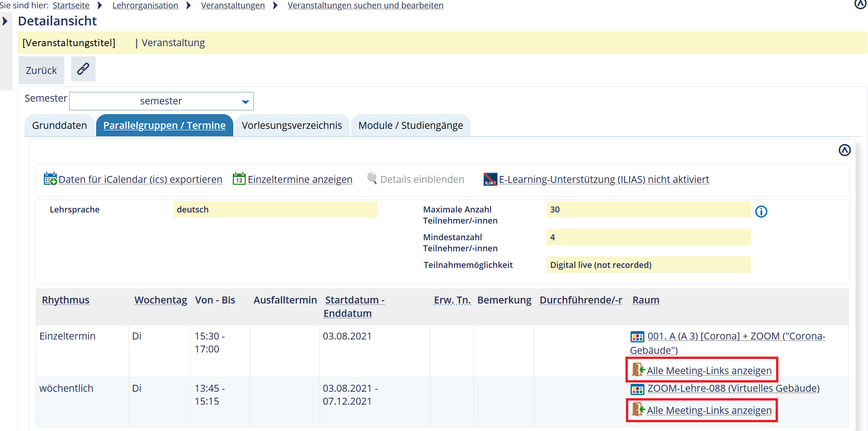Switch to the Grunddaten tab
Image resolution: width=868 pixels, height=431 pixels.
pos(60,125)
